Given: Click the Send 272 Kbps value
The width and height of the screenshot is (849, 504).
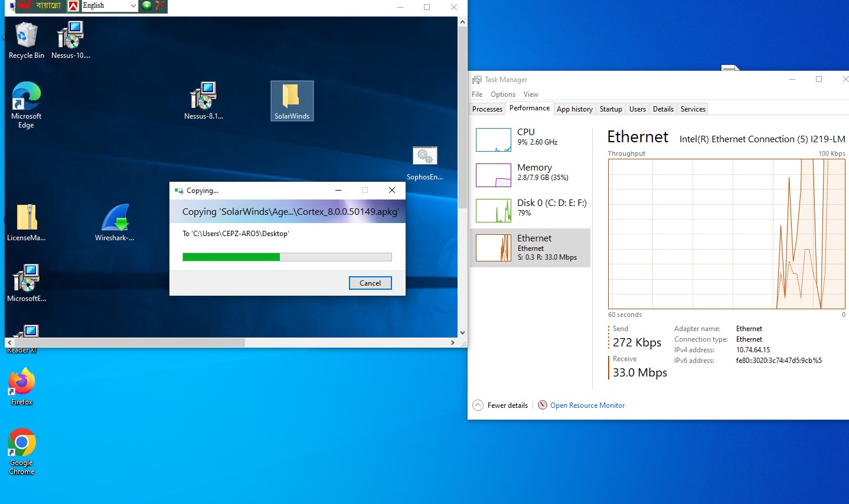Looking at the screenshot, I should pyautogui.click(x=637, y=342).
